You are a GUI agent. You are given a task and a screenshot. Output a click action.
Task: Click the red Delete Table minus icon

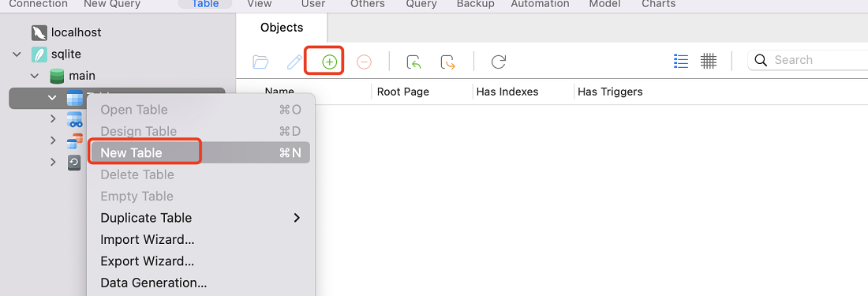tap(364, 62)
